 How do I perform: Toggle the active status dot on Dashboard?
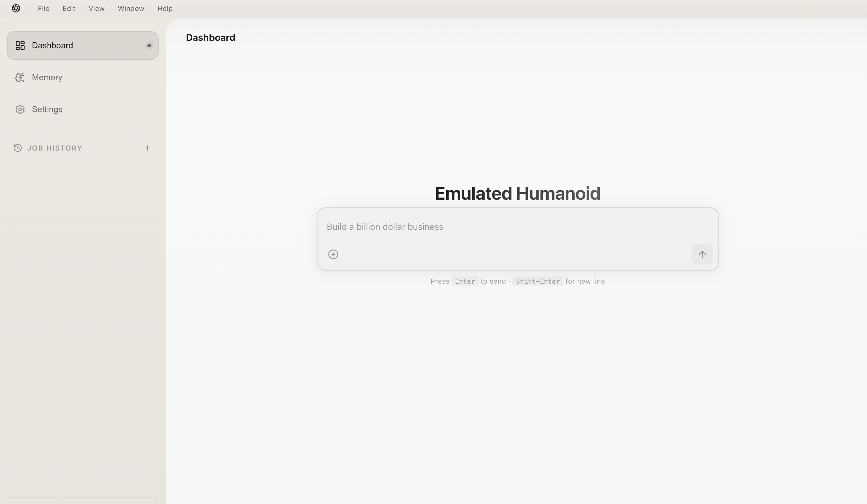pyautogui.click(x=149, y=45)
